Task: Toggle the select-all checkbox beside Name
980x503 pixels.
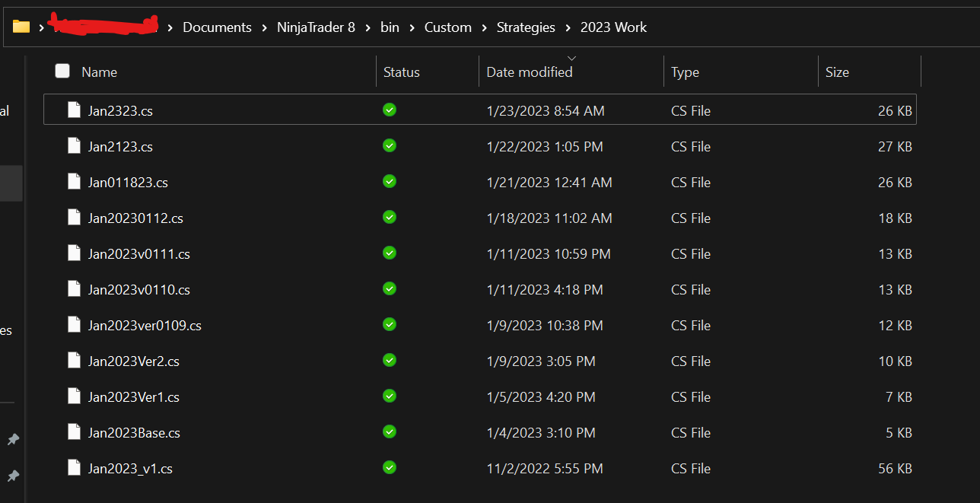Action: pyautogui.click(x=62, y=72)
